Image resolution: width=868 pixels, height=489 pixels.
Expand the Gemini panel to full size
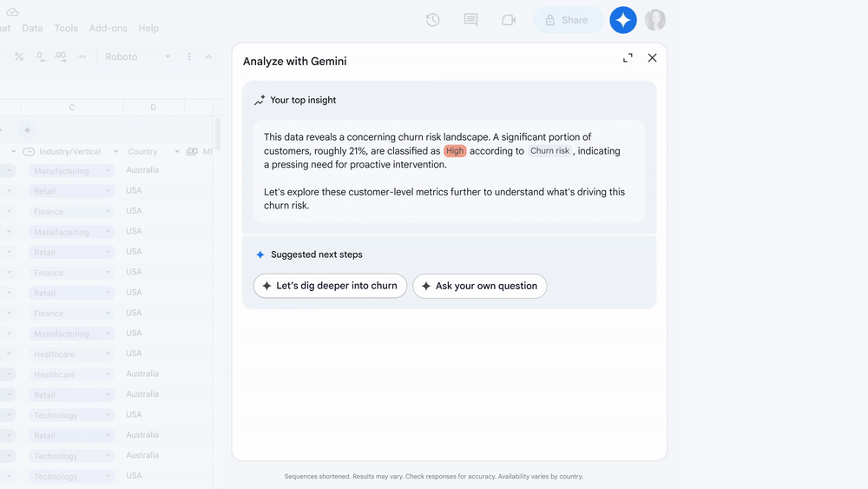pyautogui.click(x=628, y=58)
